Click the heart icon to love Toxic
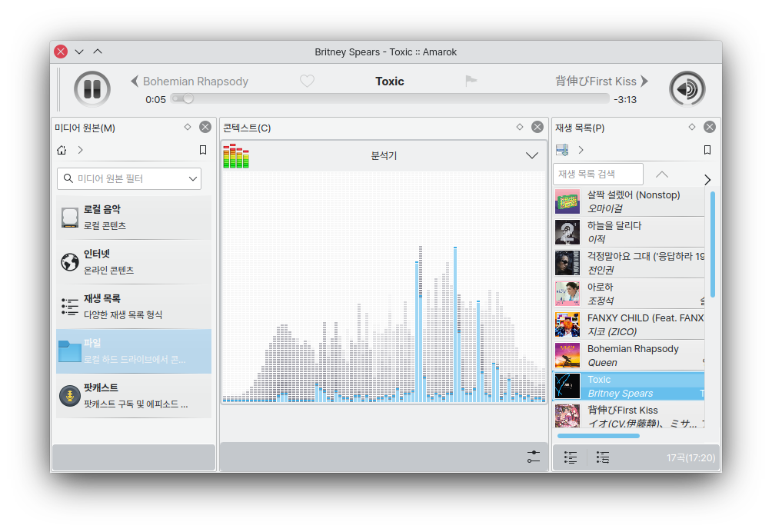The height and width of the screenshot is (532, 772). pyautogui.click(x=307, y=81)
